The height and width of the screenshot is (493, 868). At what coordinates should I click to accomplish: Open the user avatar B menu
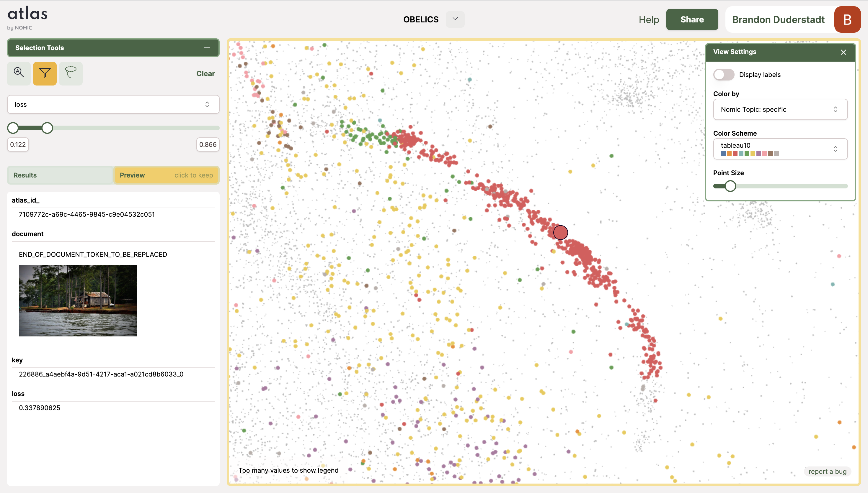847,20
